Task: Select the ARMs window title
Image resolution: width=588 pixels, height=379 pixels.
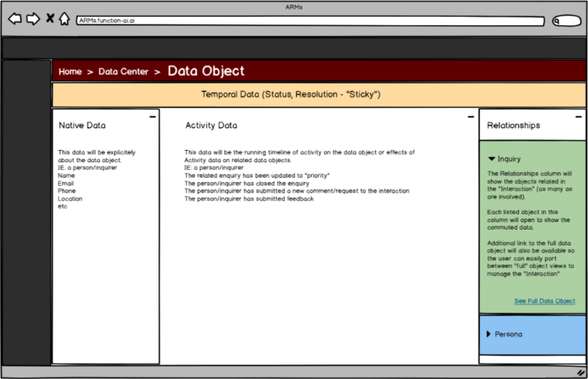Action: coord(294,7)
